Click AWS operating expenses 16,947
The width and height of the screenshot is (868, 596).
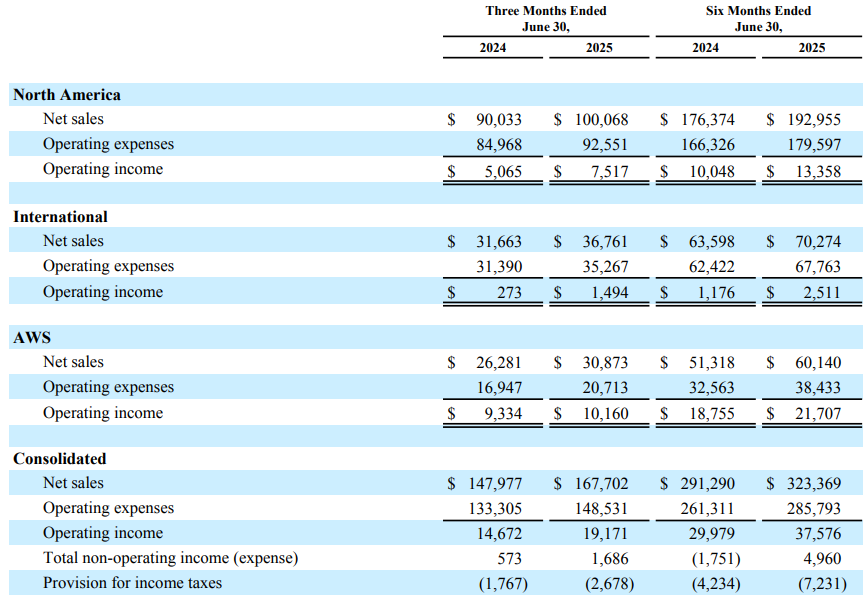tap(499, 387)
